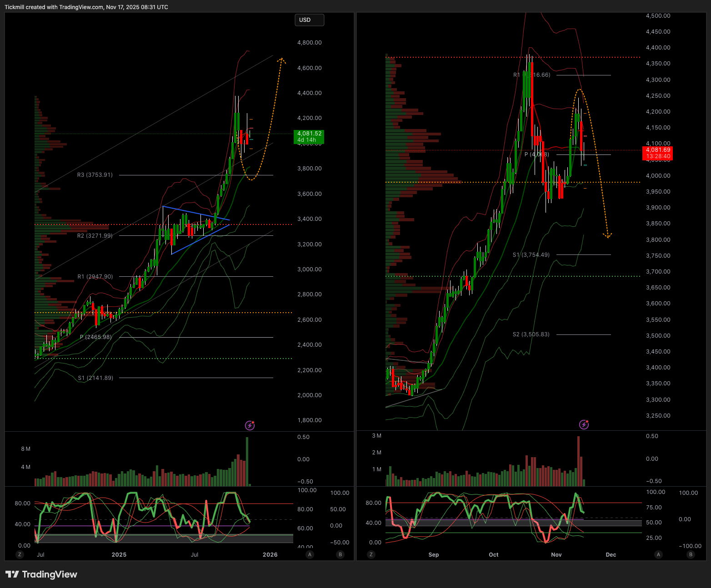The height and width of the screenshot is (588, 711).
Task: Click the lightning events icon on left chart
Action: click(x=250, y=425)
